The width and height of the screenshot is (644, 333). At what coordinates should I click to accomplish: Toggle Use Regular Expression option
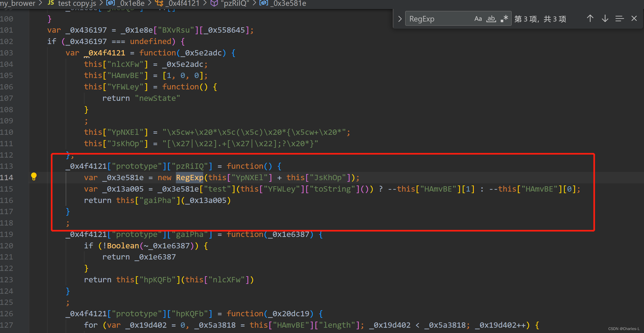point(504,19)
